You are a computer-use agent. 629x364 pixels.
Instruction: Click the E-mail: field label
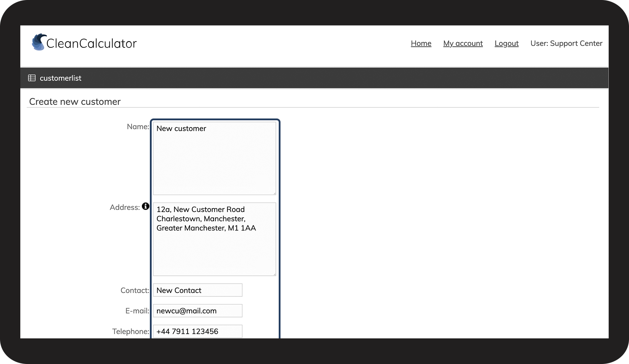[x=137, y=311]
